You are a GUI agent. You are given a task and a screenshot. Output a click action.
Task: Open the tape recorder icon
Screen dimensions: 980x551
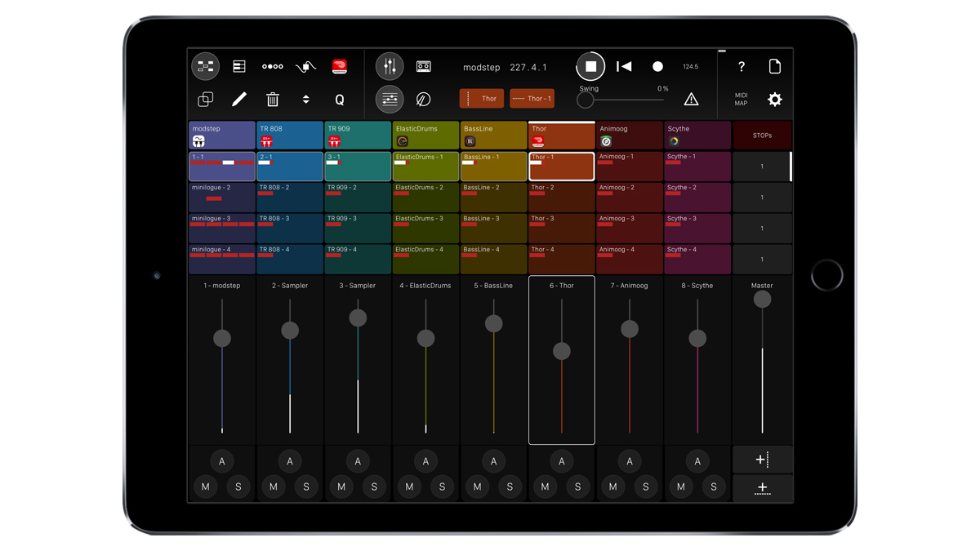click(424, 66)
